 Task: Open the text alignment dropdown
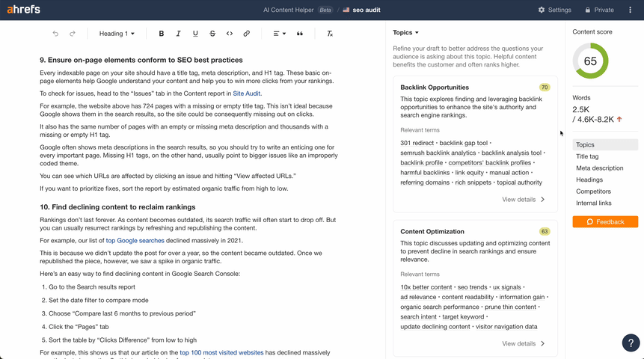278,34
